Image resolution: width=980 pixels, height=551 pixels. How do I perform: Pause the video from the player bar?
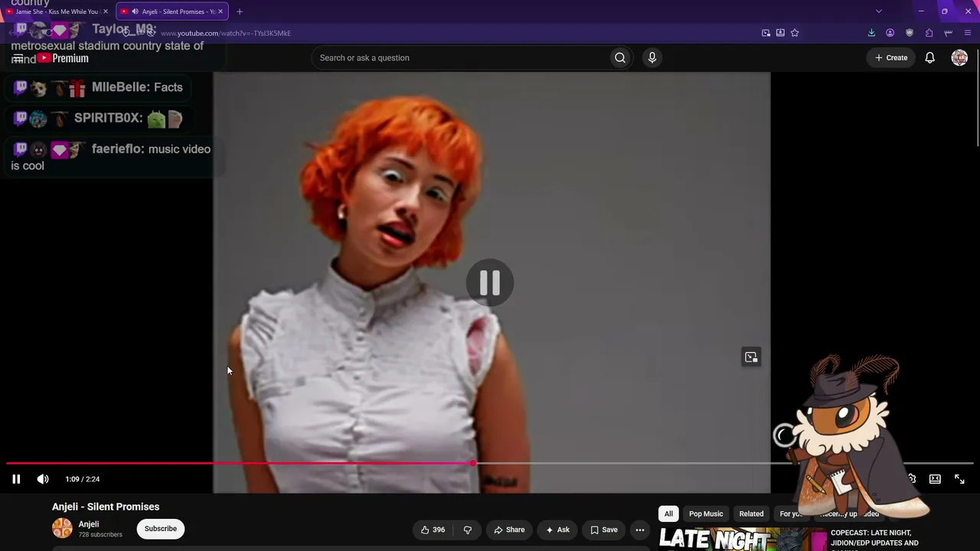click(x=16, y=479)
